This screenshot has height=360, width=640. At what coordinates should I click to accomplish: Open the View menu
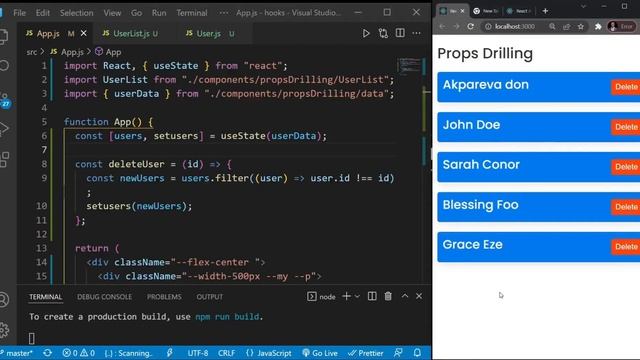(112, 13)
